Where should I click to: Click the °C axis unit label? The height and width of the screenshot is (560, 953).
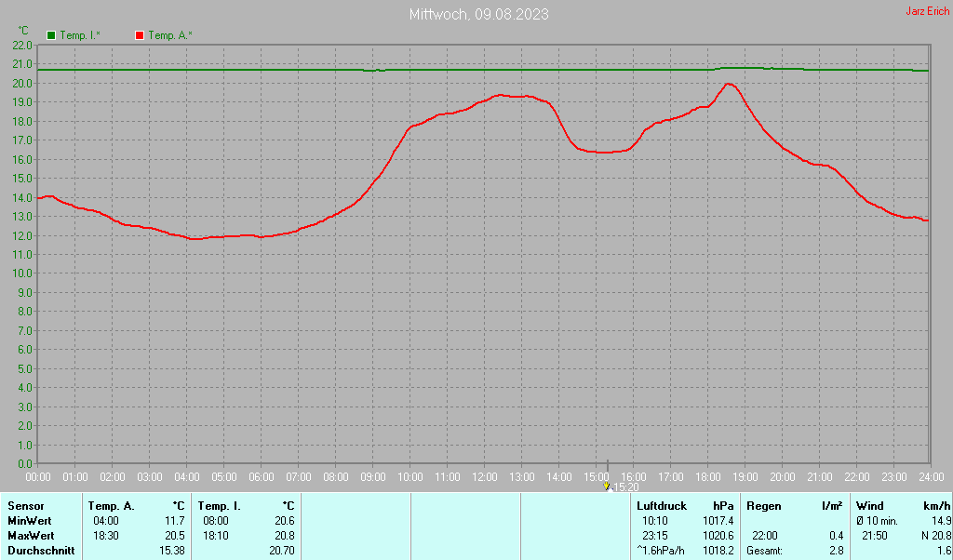[x=23, y=31]
